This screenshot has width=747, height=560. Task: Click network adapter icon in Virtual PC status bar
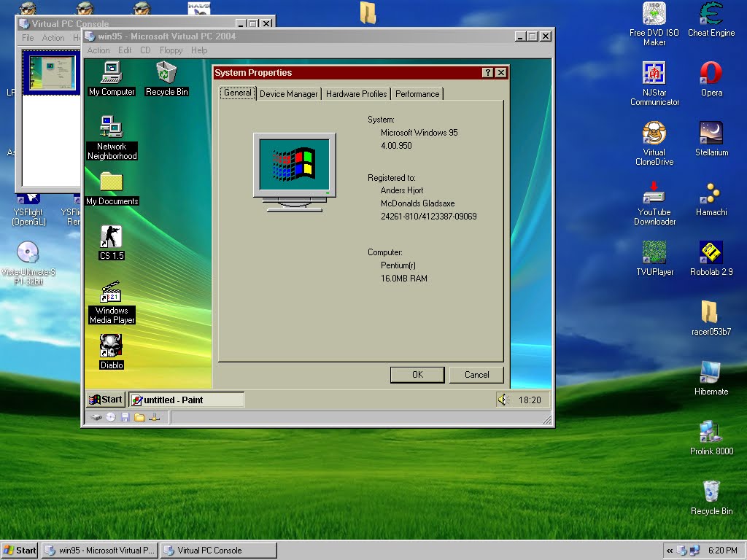154,418
